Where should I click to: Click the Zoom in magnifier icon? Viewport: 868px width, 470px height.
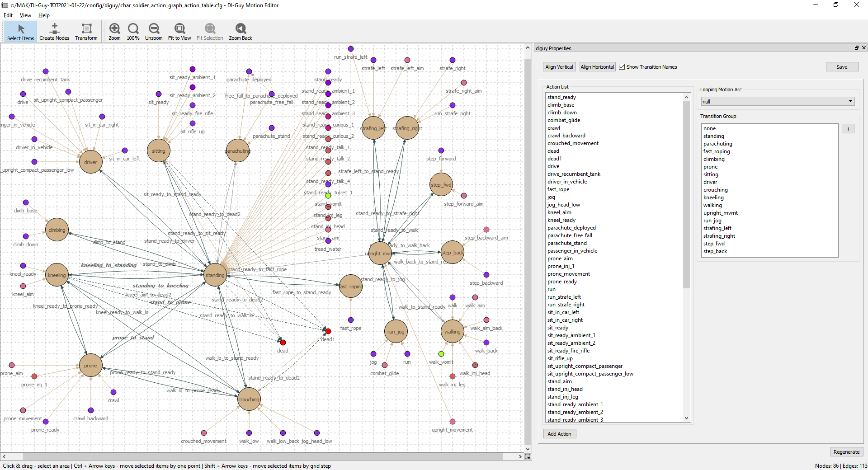pos(114,29)
